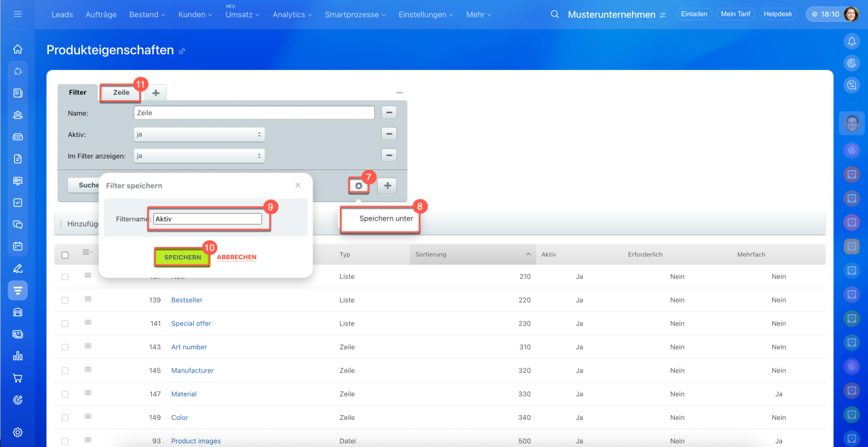The image size is (868, 447).
Task: Open the Im Filter anzeigen dropdown
Action: coord(199,156)
